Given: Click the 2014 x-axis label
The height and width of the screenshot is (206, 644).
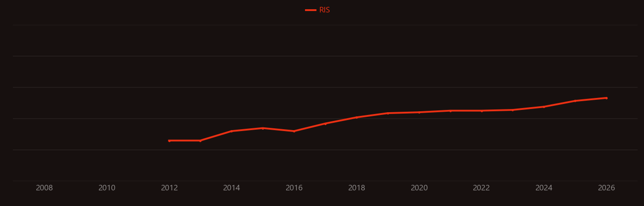Looking at the screenshot, I should coord(231,188).
